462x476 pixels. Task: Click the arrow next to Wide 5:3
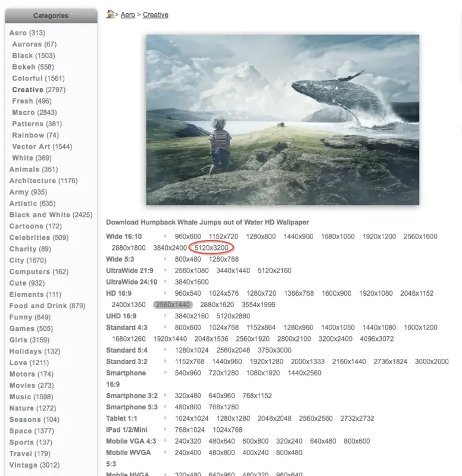coord(166,259)
